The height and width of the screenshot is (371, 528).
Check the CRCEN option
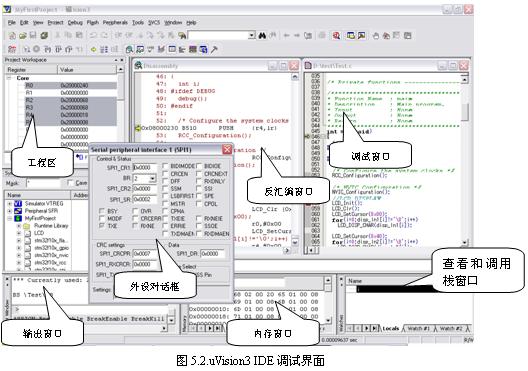[165, 174]
